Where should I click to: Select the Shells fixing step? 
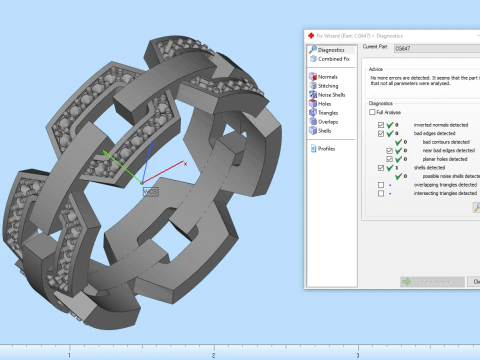pos(320,131)
